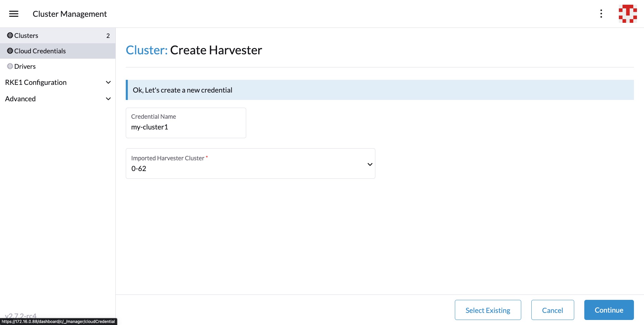Click the v2.7.2-rc4 version text
Viewport: 644px width, 325px height.
point(21,316)
